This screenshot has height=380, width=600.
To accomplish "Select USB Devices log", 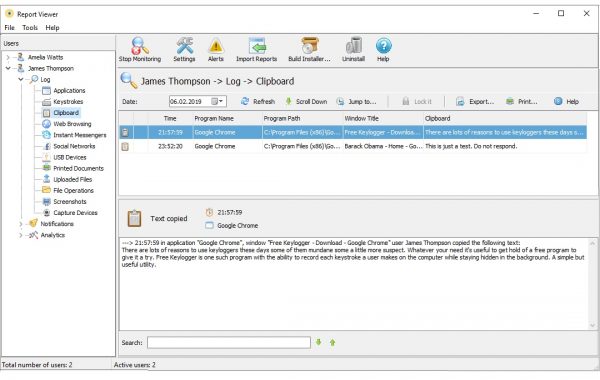I will [70, 157].
